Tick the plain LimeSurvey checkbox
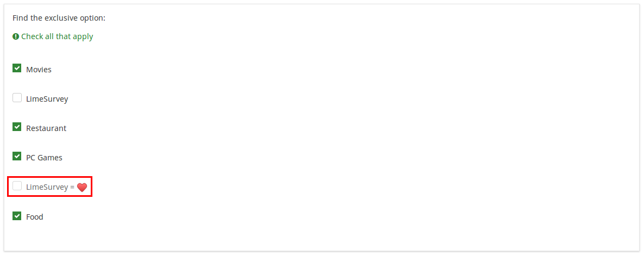Image resolution: width=644 pixels, height=255 pixels. [x=17, y=98]
